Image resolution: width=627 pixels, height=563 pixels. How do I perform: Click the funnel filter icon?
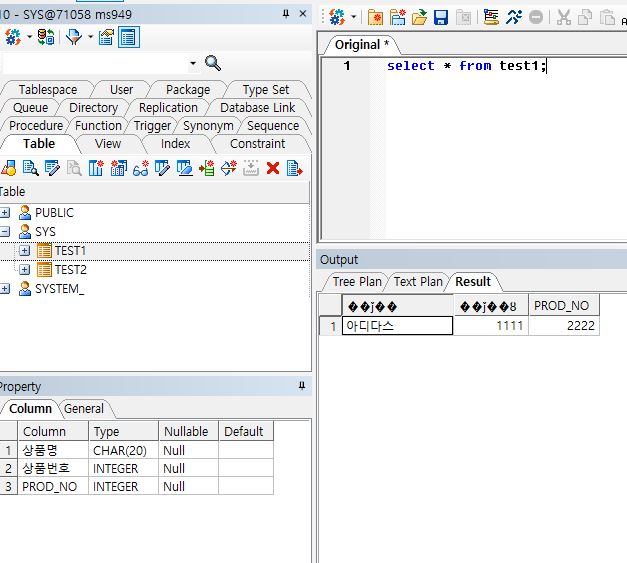click(x=75, y=37)
